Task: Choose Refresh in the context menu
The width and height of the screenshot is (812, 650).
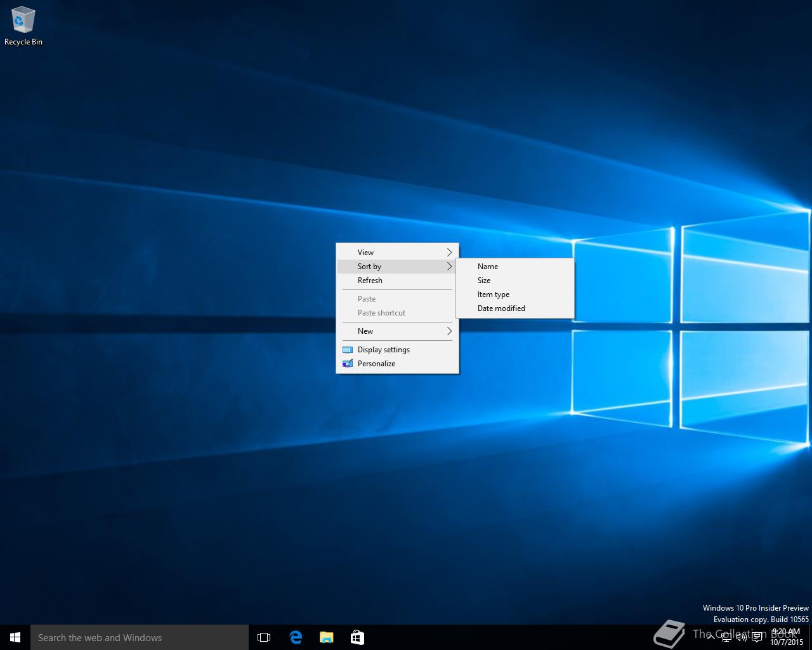Action: click(397, 280)
